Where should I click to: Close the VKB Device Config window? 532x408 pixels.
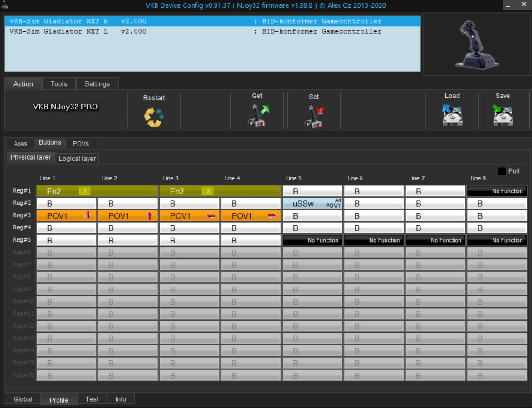(524, 5)
